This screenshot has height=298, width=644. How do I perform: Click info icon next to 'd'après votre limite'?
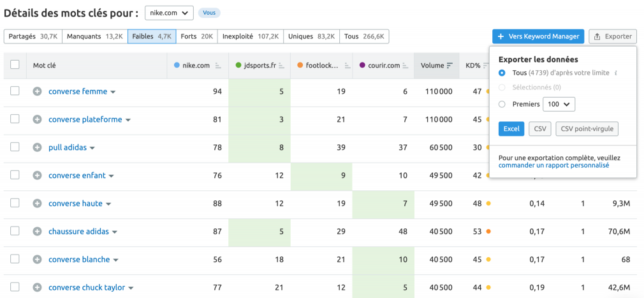pos(616,73)
